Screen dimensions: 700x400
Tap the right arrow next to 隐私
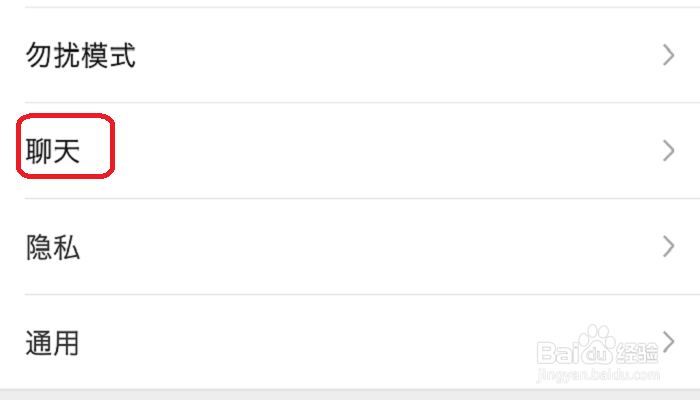coord(668,246)
